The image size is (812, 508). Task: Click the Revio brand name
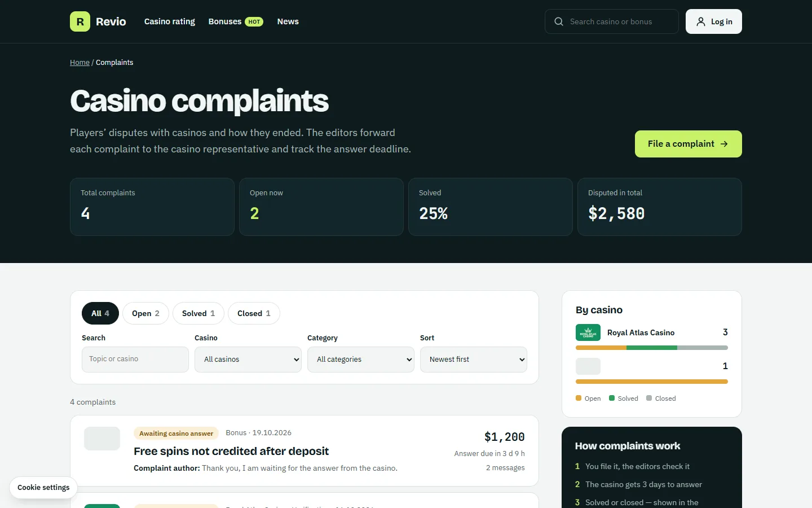pyautogui.click(x=111, y=21)
